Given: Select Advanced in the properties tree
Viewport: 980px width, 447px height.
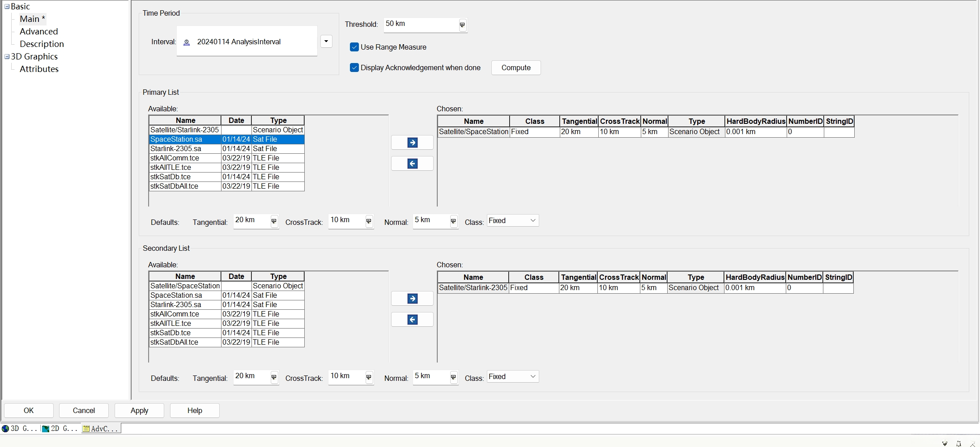Looking at the screenshot, I should coord(38,31).
